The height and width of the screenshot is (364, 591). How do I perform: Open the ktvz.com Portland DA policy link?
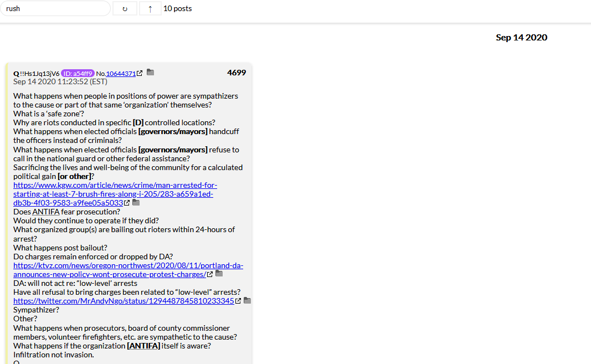[128, 270]
